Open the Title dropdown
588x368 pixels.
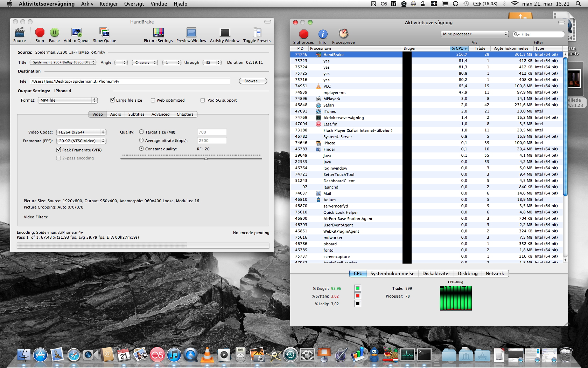pyautogui.click(x=63, y=62)
